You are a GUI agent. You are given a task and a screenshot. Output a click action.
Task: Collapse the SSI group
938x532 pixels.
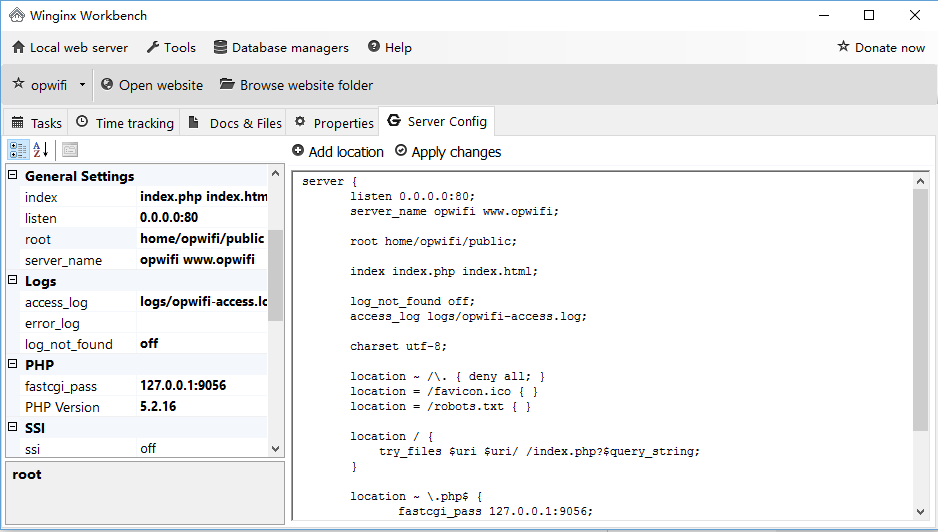13,427
